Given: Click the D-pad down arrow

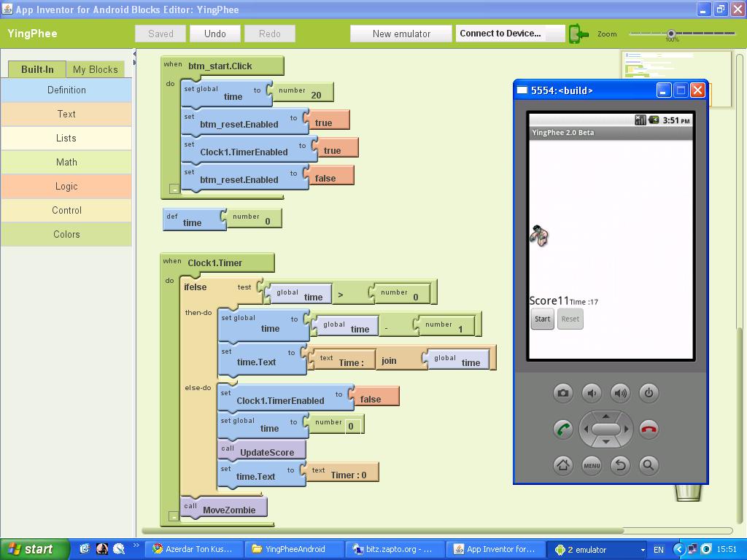Looking at the screenshot, I should (x=605, y=442).
